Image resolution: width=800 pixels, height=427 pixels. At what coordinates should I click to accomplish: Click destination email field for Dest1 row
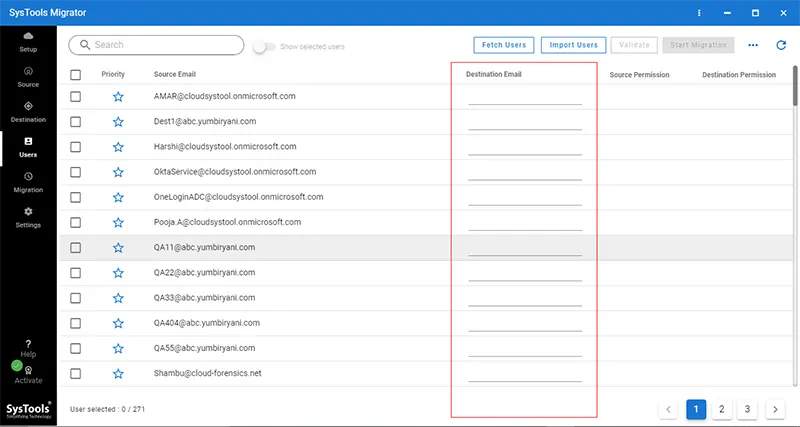tap(525, 123)
